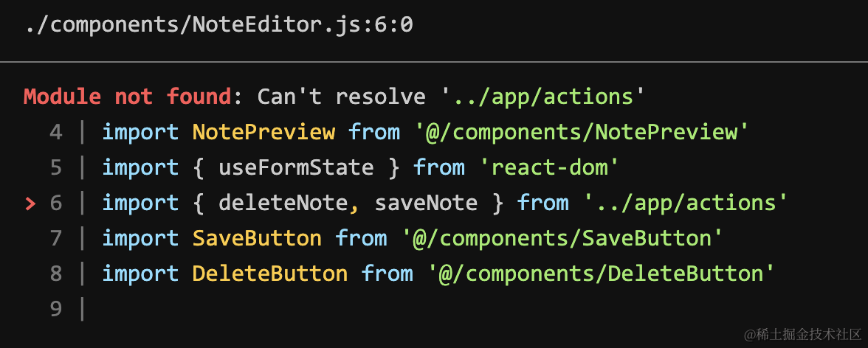Viewport: 868px width, 348px height.
Task: Click the red 'Module not found' text
Action: (128, 97)
